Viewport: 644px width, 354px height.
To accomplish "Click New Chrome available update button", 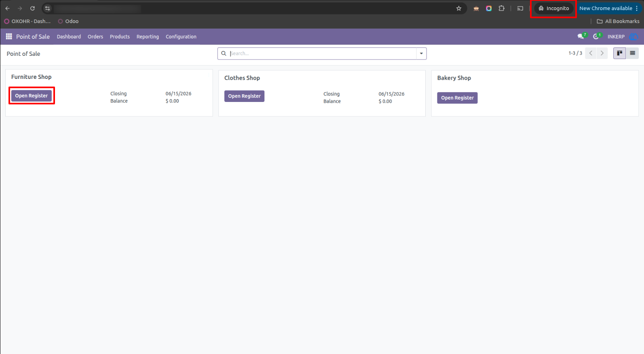I will click(x=606, y=8).
